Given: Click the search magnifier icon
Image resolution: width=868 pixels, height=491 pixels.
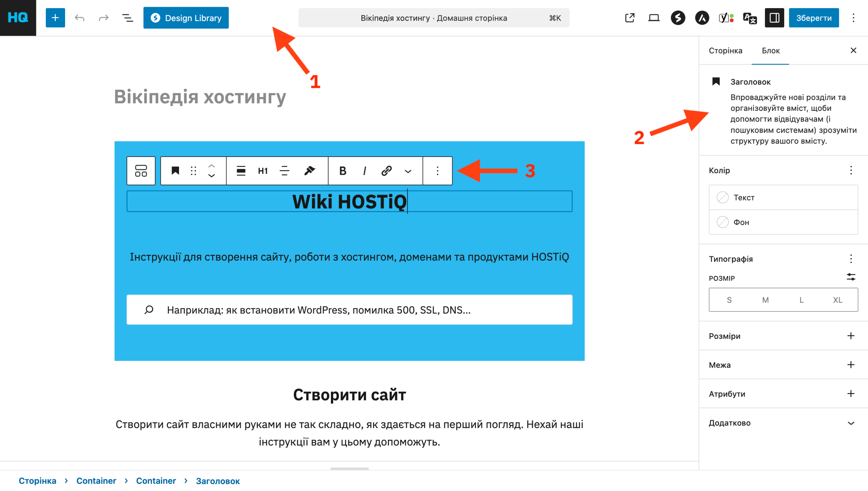Looking at the screenshot, I should (149, 310).
